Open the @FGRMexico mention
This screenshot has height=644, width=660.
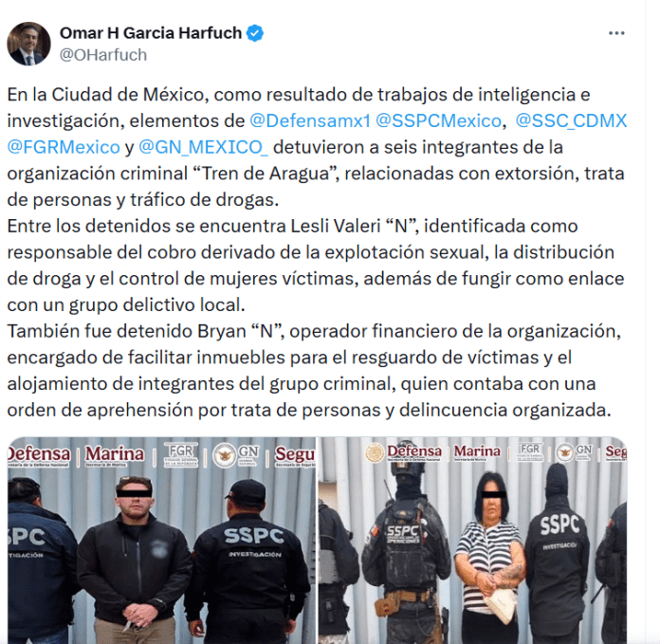pos(64,147)
